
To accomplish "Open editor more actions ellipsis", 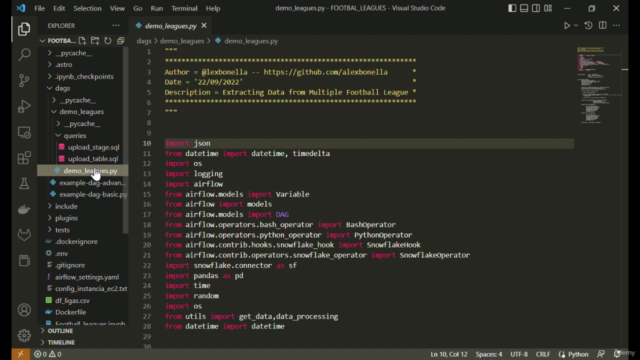I will click(616, 25).
